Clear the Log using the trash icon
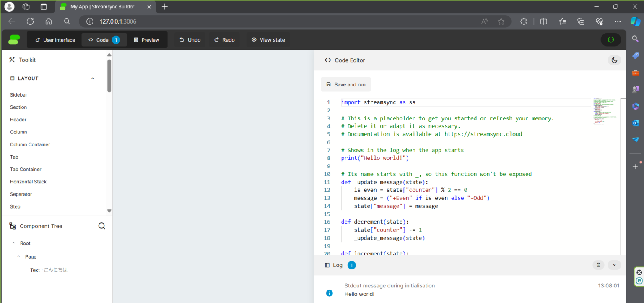The height and width of the screenshot is (303, 644). 598,265
